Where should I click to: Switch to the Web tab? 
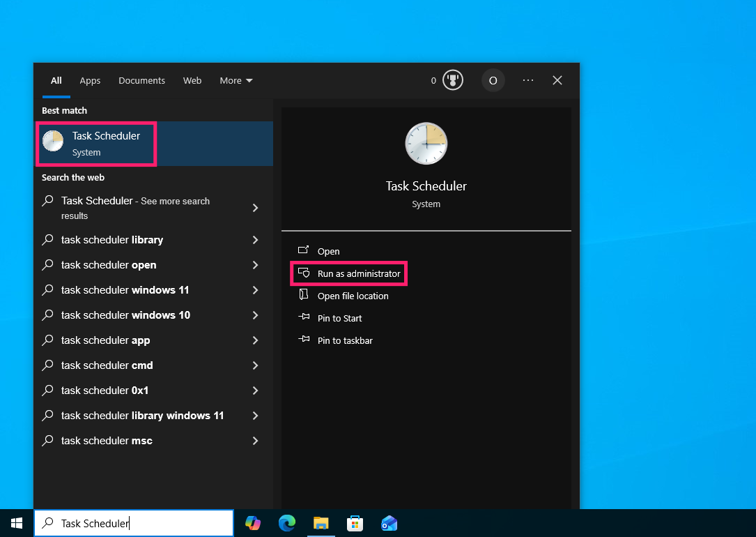(x=192, y=81)
